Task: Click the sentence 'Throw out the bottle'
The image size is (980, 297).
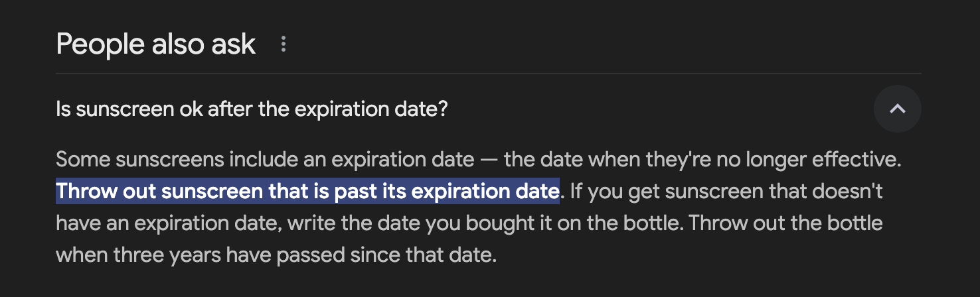Action: click(785, 223)
